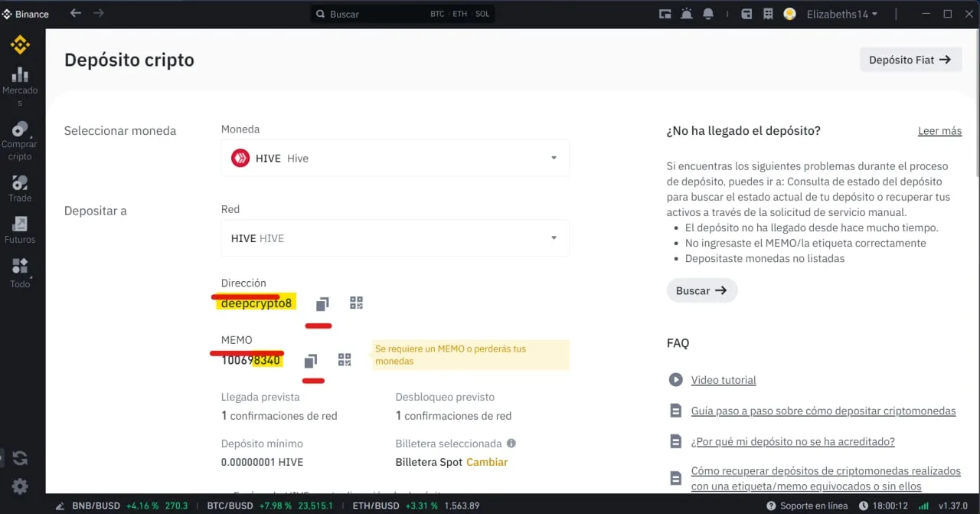
Task: Click Leer más link
Action: [x=939, y=131]
